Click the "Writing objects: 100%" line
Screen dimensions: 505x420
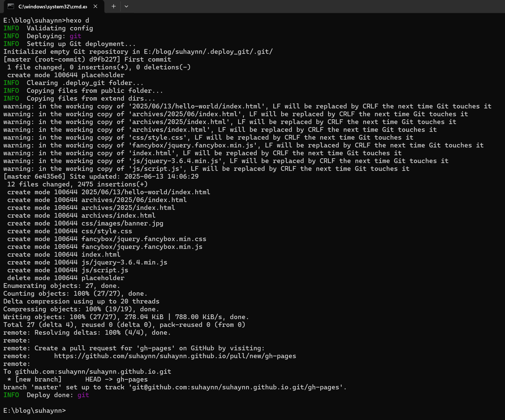coord(126,317)
